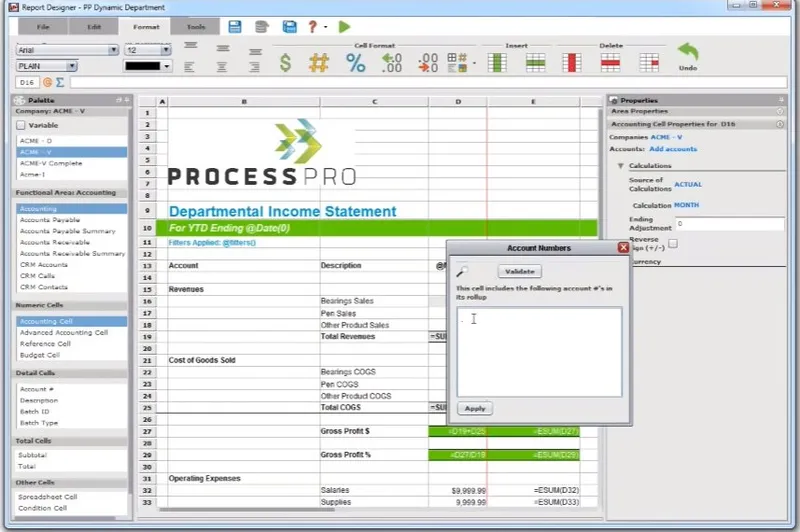The width and height of the screenshot is (800, 532).
Task: Set vertical alignment to bottom
Action: pos(256,52)
